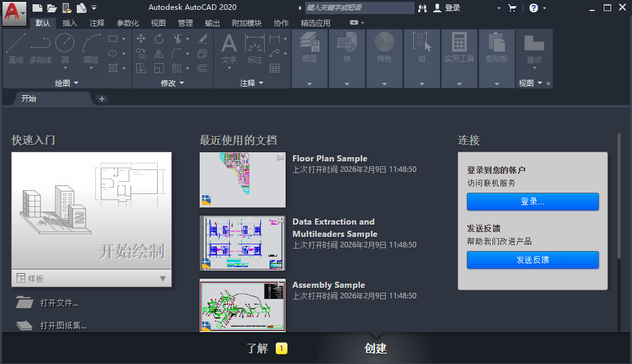Select the Circle (圆) tool
632x364 pixels.
coord(64,48)
